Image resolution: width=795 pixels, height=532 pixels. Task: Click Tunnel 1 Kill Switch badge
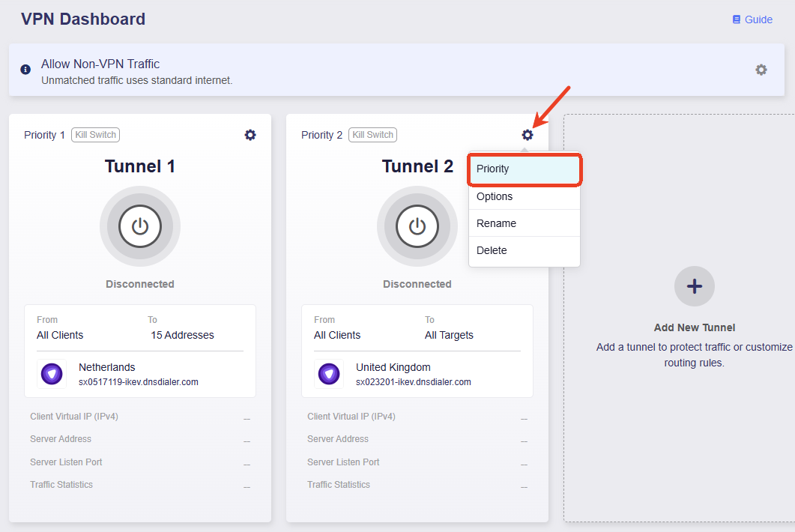95,135
